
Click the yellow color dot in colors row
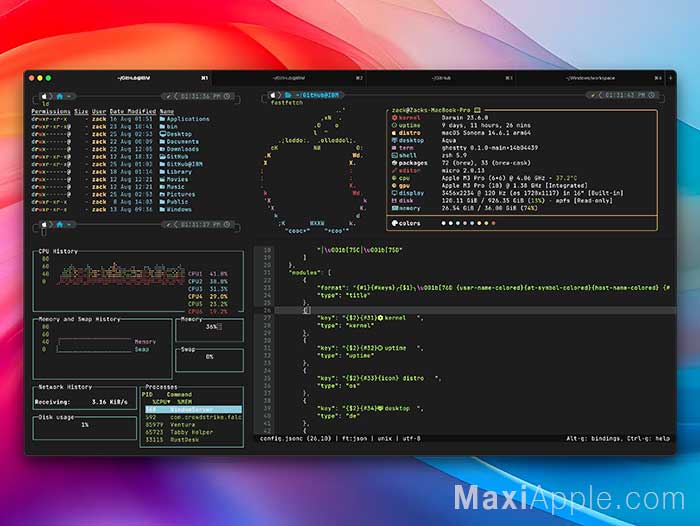click(x=479, y=223)
